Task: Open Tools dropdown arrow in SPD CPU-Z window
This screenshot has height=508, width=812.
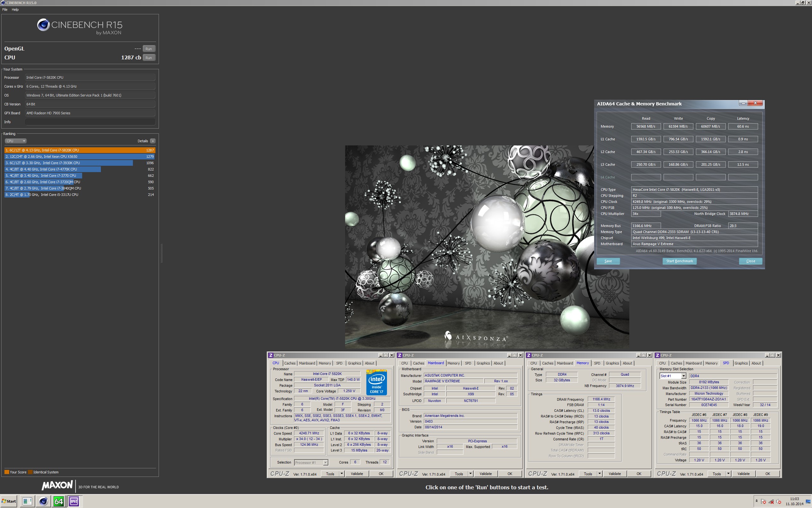Action: pos(729,474)
